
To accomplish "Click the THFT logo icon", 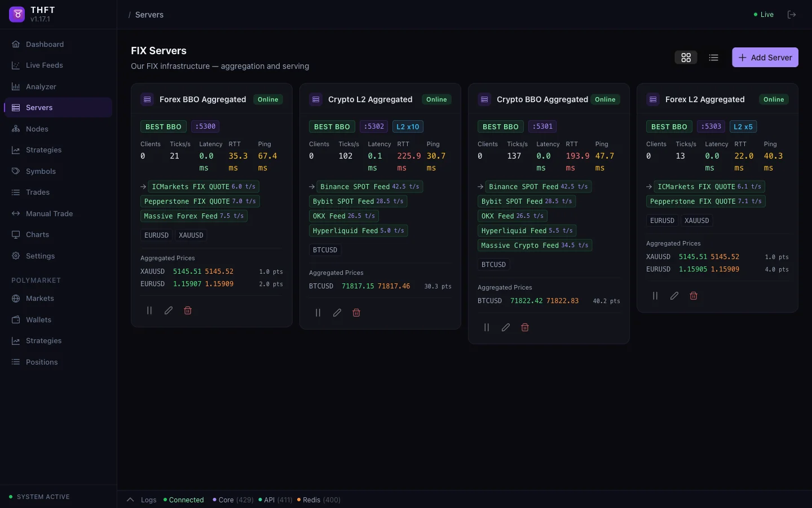I will pyautogui.click(x=17, y=14).
